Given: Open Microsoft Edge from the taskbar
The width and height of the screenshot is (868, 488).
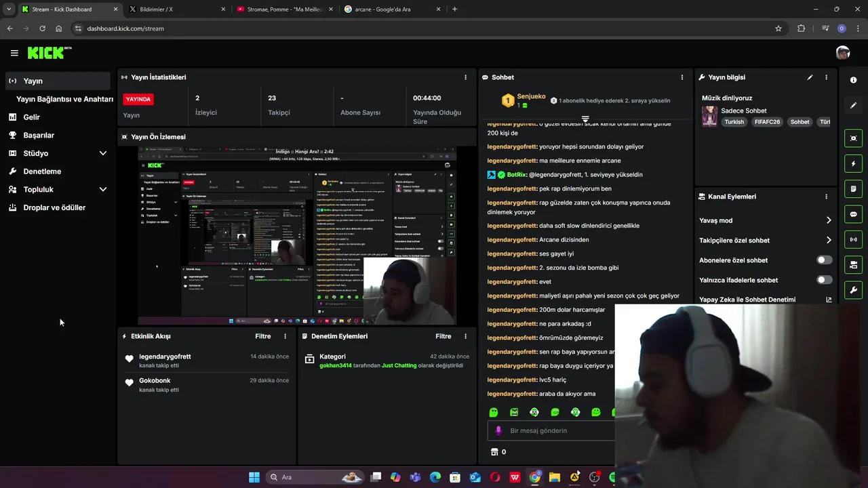Looking at the screenshot, I should click(435, 477).
